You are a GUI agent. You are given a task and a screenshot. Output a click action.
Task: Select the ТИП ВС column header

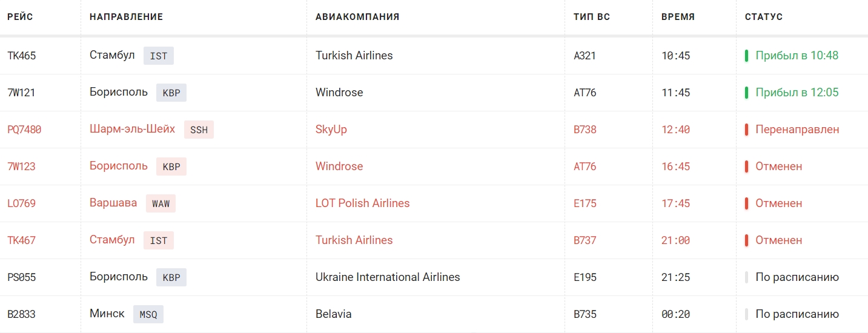pyautogui.click(x=591, y=17)
